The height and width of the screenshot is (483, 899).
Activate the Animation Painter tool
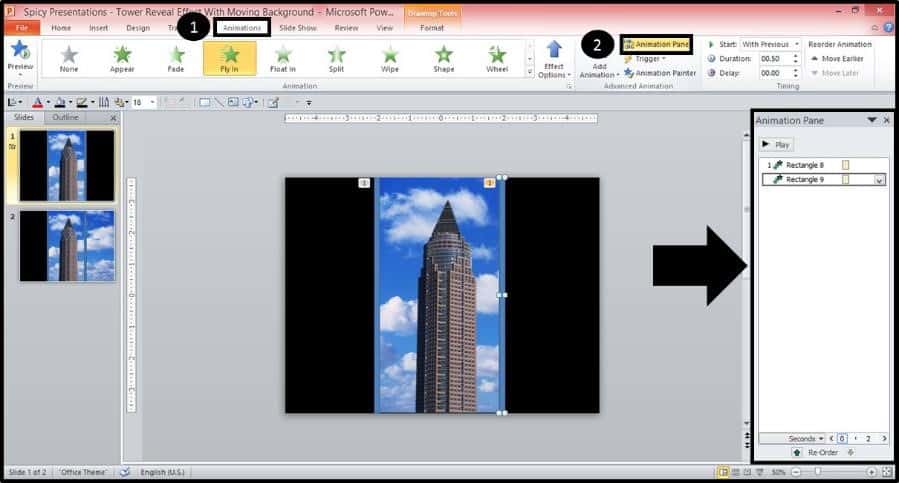click(660, 73)
